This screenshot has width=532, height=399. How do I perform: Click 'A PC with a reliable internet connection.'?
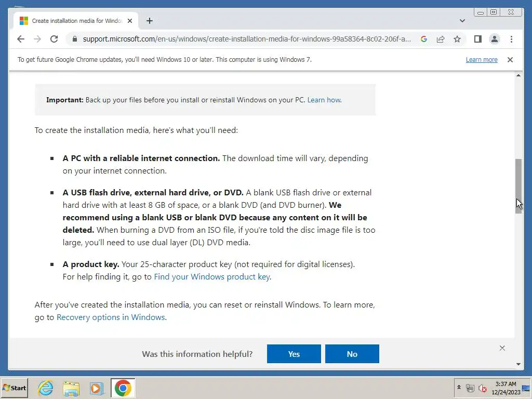141,158
